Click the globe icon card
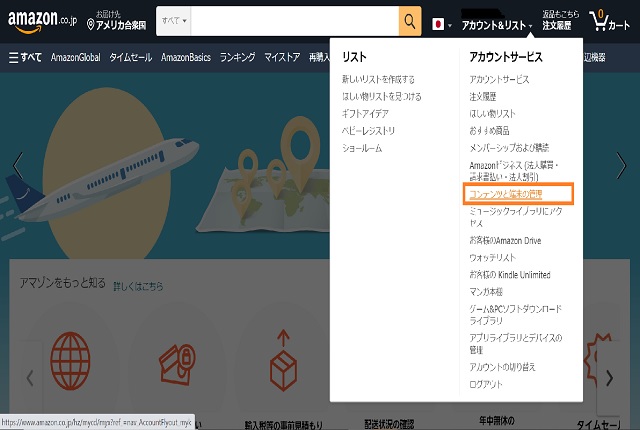The image size is (640, 430). click(x=70, y=361)
